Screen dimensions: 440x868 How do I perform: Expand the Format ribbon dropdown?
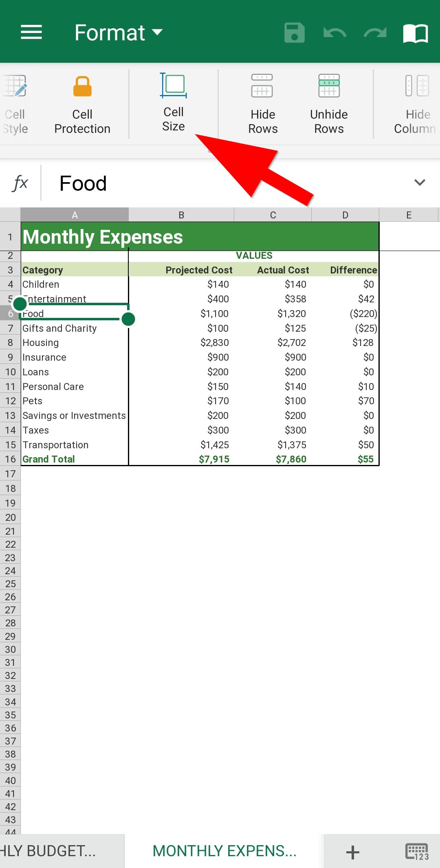[x=119, y=33]
